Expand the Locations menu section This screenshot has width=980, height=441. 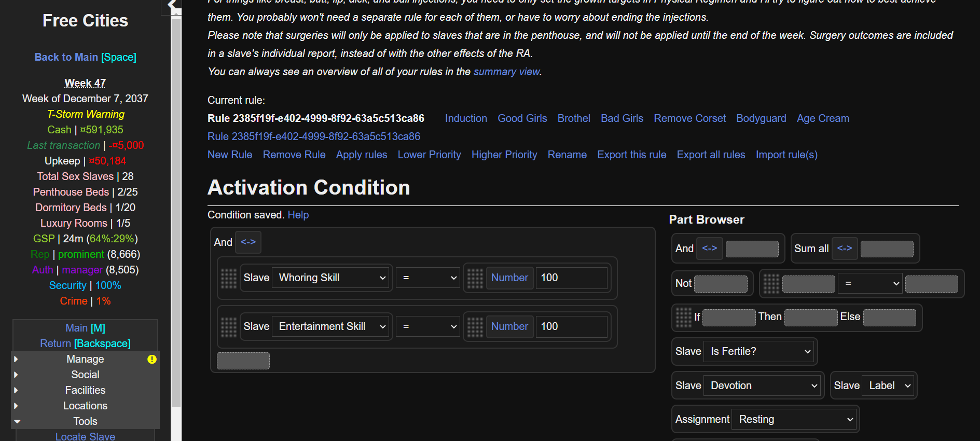85,406
